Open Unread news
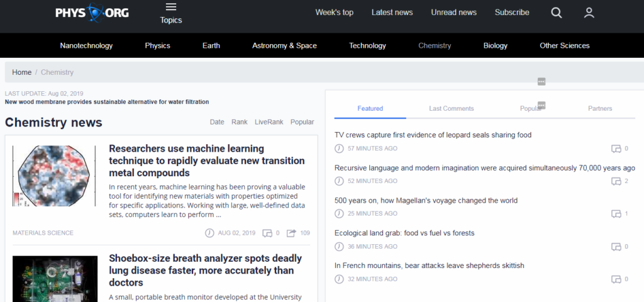Image resolution: width=644 pixels, height=302 pixels. (454, 13)
